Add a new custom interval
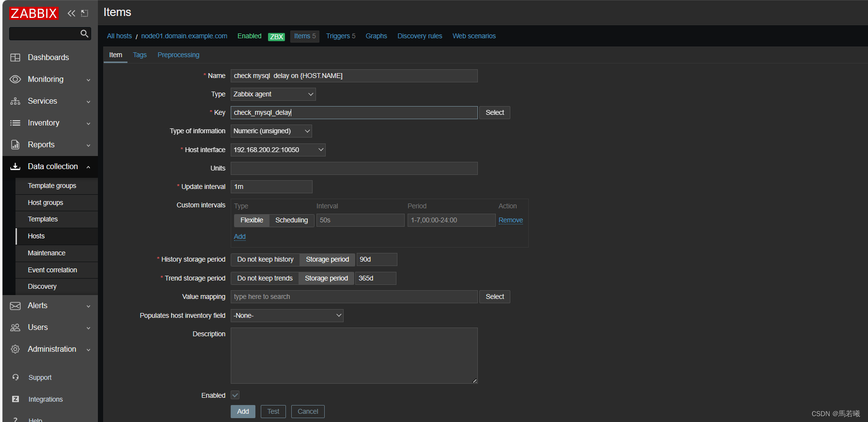Image resolution: width=868 pixels, height=422 pixels. click(x=239, y=236)
